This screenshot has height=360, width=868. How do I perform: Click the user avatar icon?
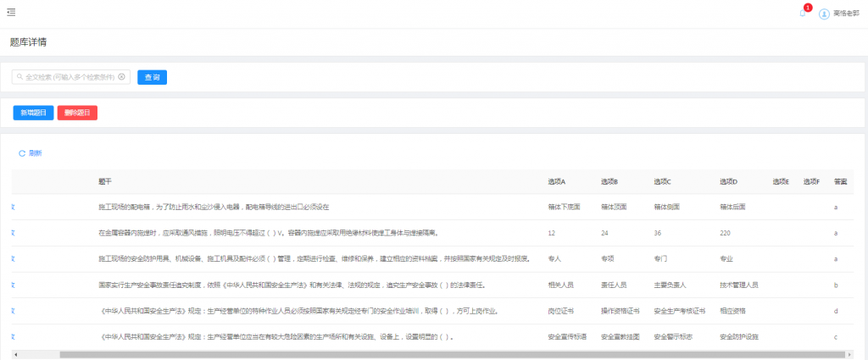click(x=824, y=14)
